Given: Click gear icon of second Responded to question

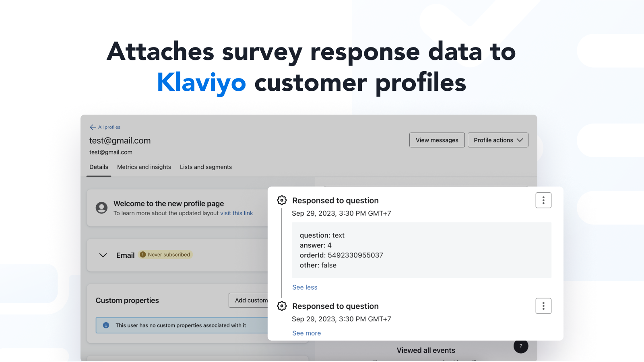Looking at the screenshot, I should click(x=282, y=306).
